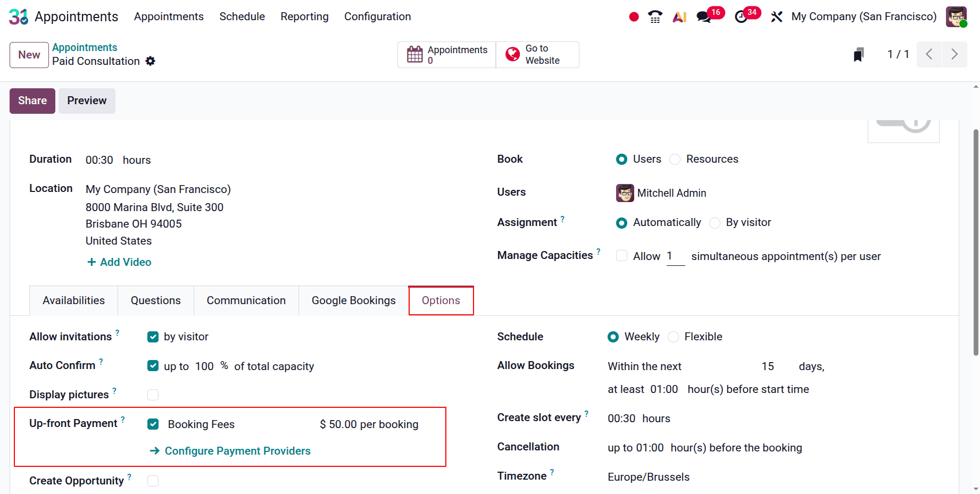980x494 pixels.
Task: Open company switcher My Company (San Francisco)
Action: point(864,16)
